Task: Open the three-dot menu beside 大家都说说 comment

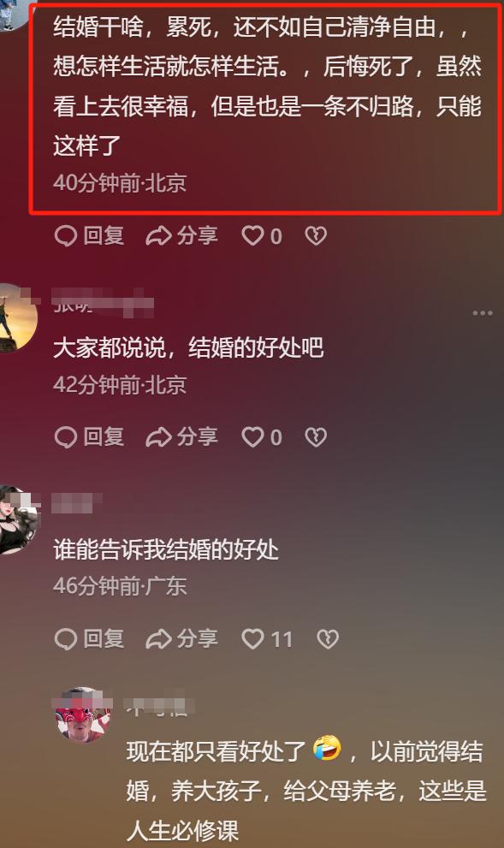Action: coord(483,313)
